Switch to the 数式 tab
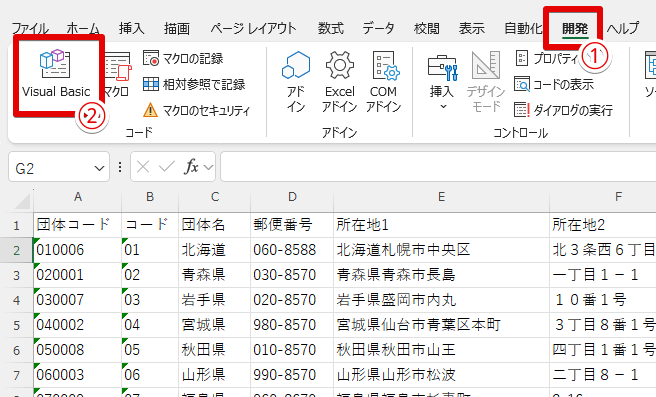 [331, 28]
